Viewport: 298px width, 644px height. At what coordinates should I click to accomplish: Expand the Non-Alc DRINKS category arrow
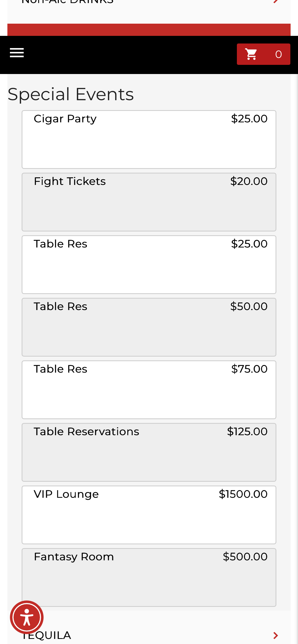pos(275,2)
